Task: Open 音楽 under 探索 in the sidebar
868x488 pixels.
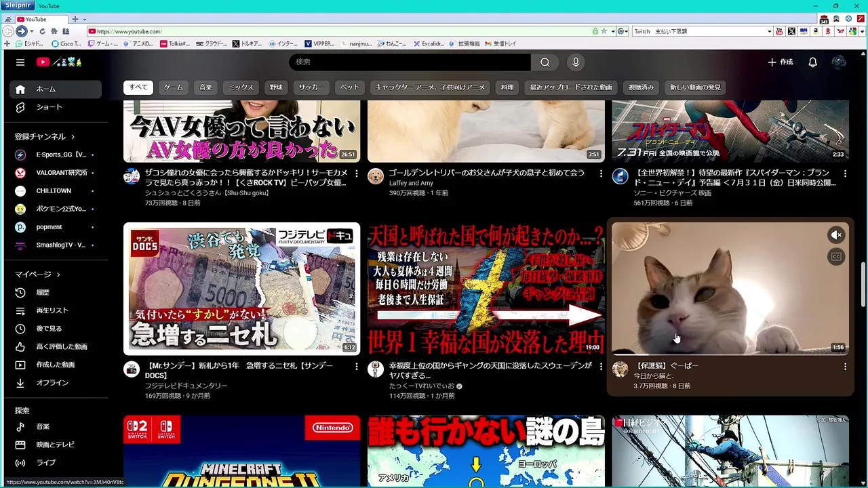Action: [x=55, y=426]
